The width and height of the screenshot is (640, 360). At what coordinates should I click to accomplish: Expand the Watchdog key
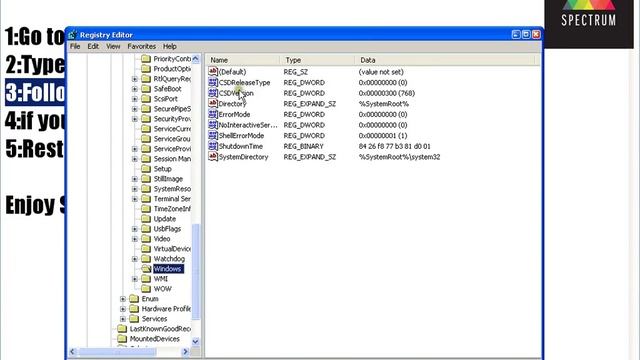[135, 259]
